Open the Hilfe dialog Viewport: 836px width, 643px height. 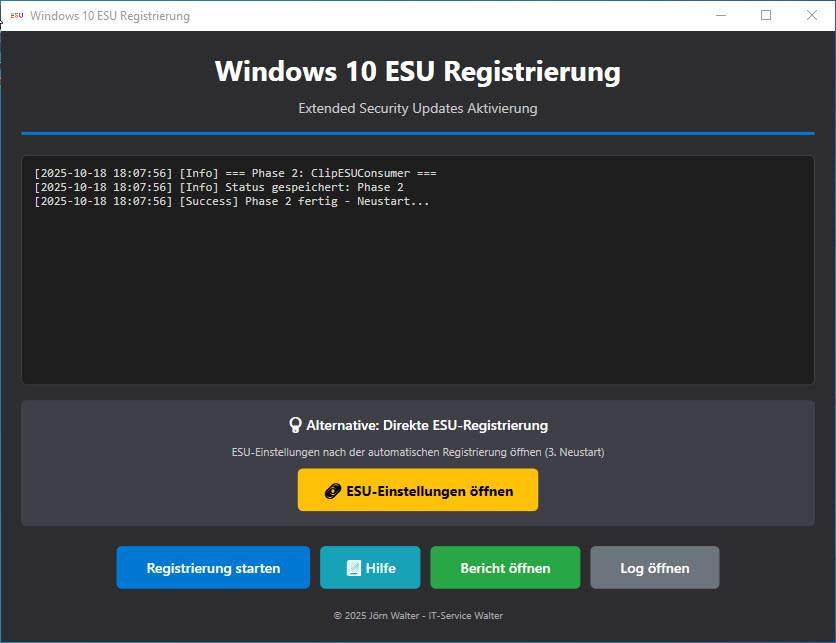point(370,567)
